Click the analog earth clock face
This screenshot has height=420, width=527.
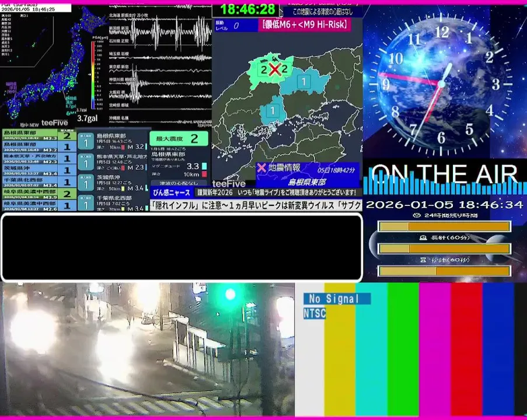click(441, 83)
